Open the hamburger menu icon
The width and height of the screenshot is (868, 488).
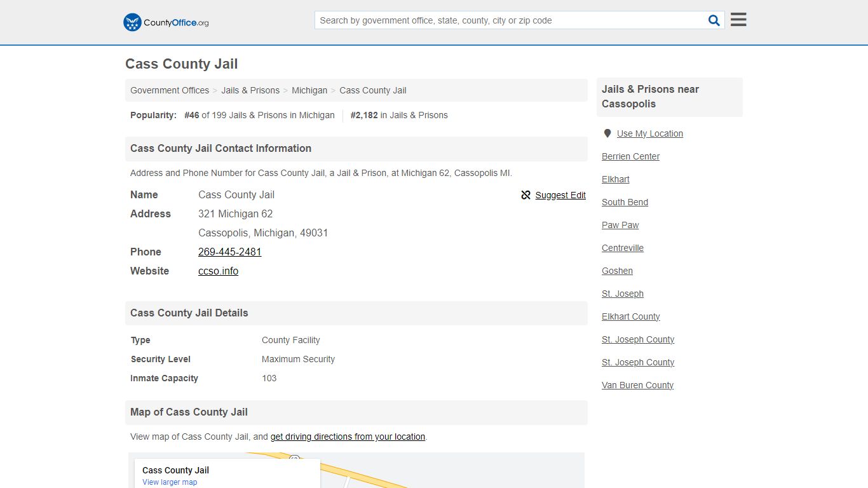point(738,20)
